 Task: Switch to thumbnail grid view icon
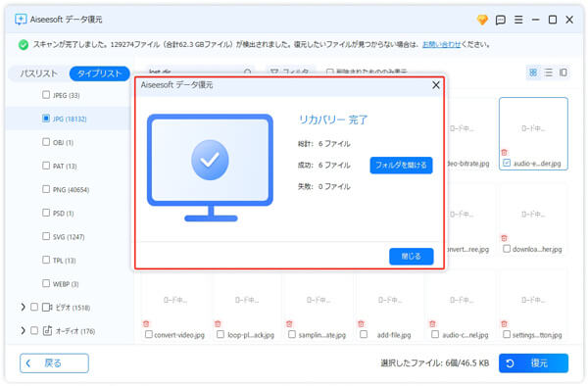click(533, 72)
